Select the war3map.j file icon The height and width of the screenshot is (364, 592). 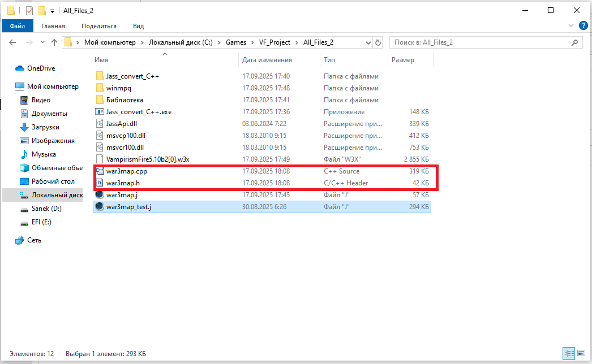tap(99, 194)
